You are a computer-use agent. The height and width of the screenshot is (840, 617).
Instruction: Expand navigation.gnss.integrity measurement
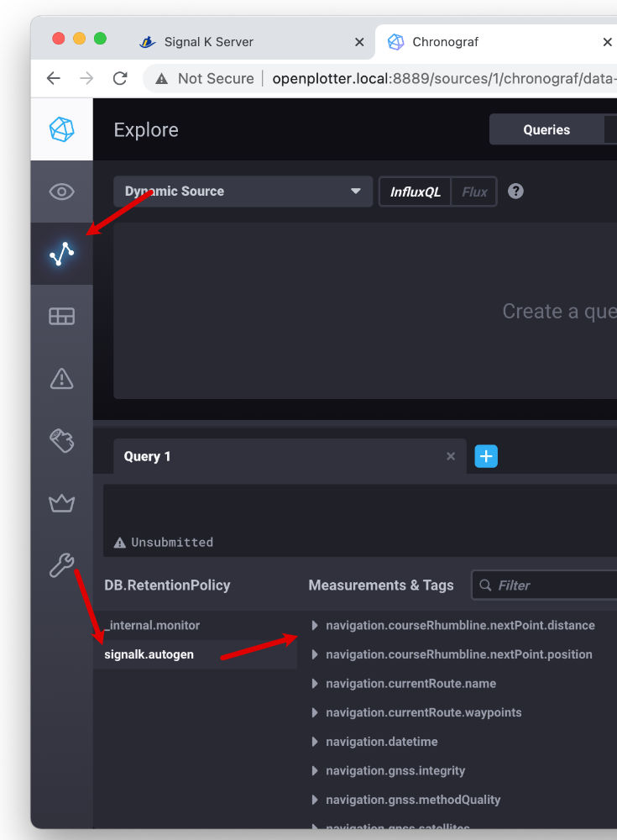(315, 771)
